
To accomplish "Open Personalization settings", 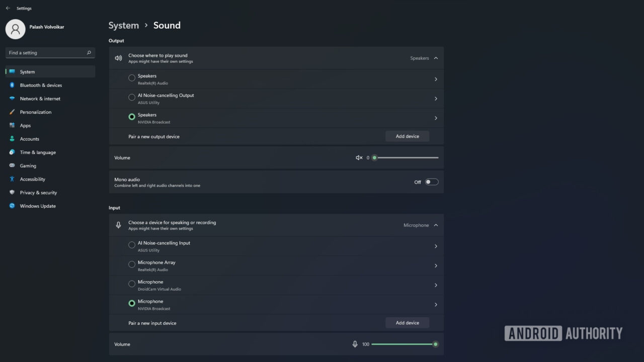I will click(36, 112).
